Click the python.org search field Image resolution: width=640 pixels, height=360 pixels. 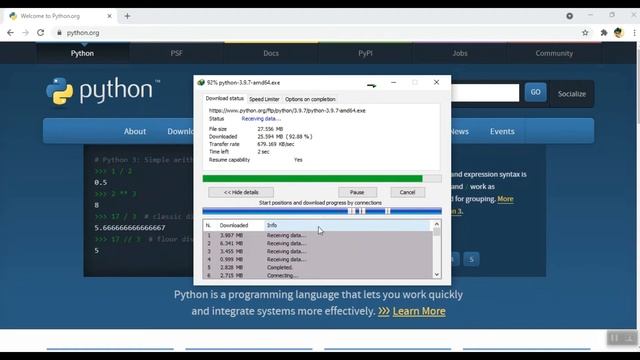(x=485, y=93)
